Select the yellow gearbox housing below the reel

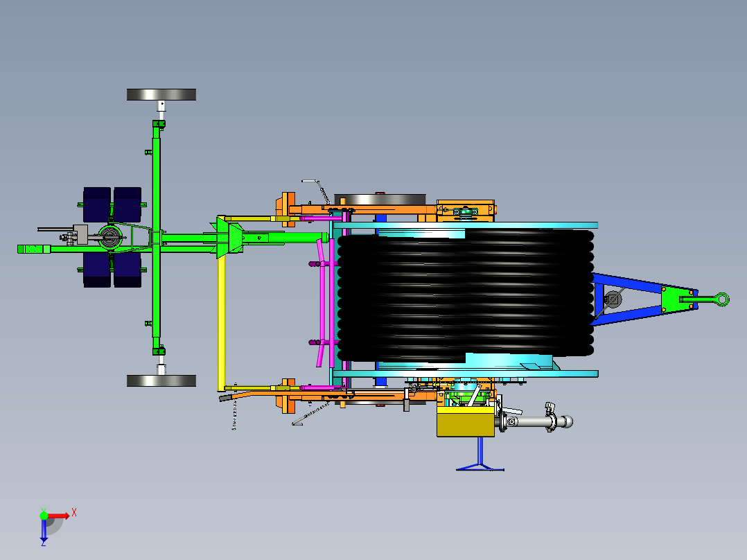coord(466,422)
